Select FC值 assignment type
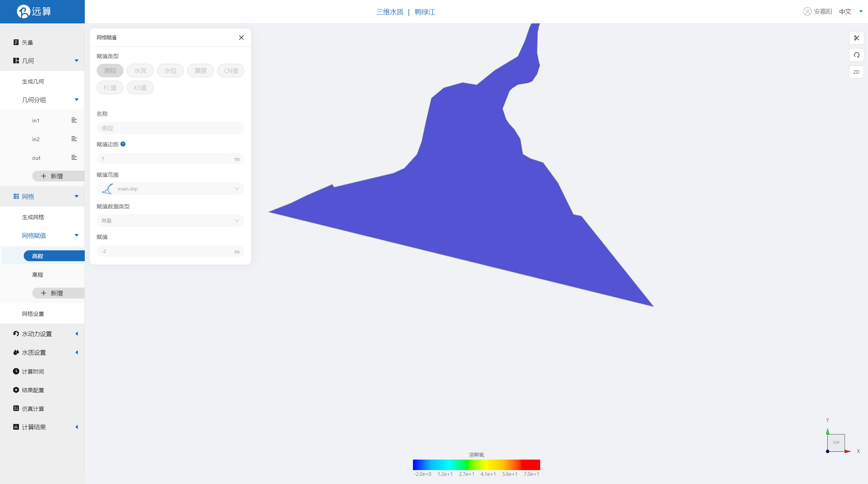The height and width of the screenshot is (484, 868). pyautogui.click(x=110, y=88)
